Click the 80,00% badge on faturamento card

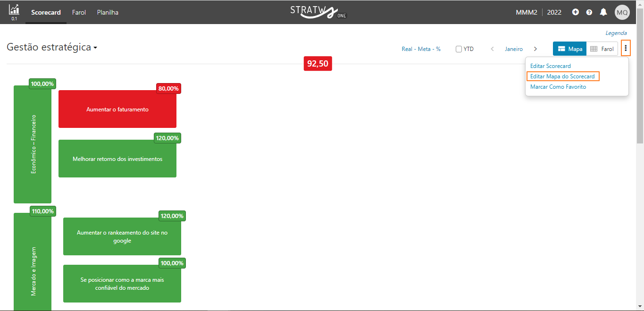(169, 88)
